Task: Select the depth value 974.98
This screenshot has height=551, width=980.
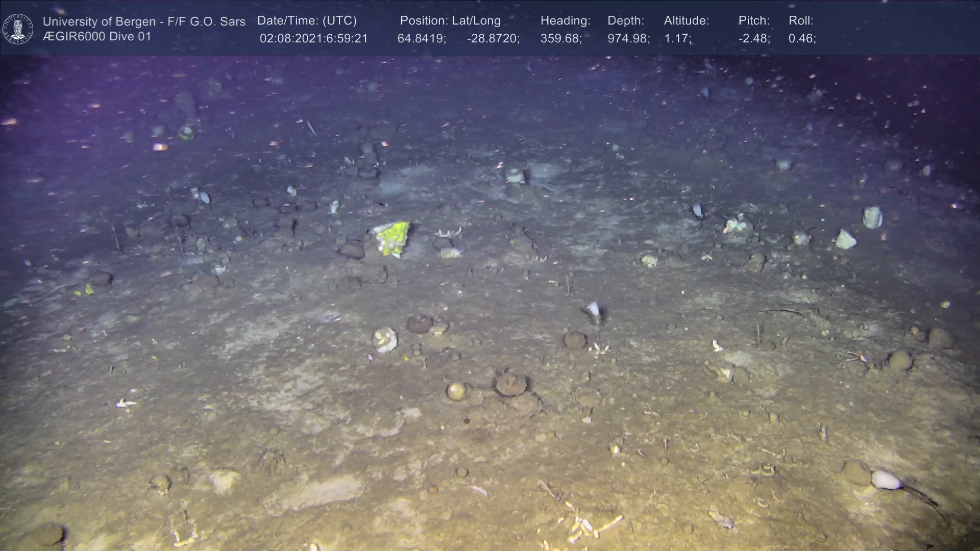Action: 628,39
